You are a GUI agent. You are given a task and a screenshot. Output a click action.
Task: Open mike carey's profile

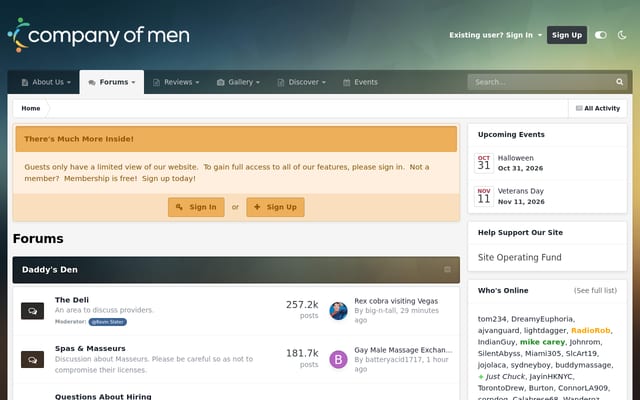(x=542, y=342)
